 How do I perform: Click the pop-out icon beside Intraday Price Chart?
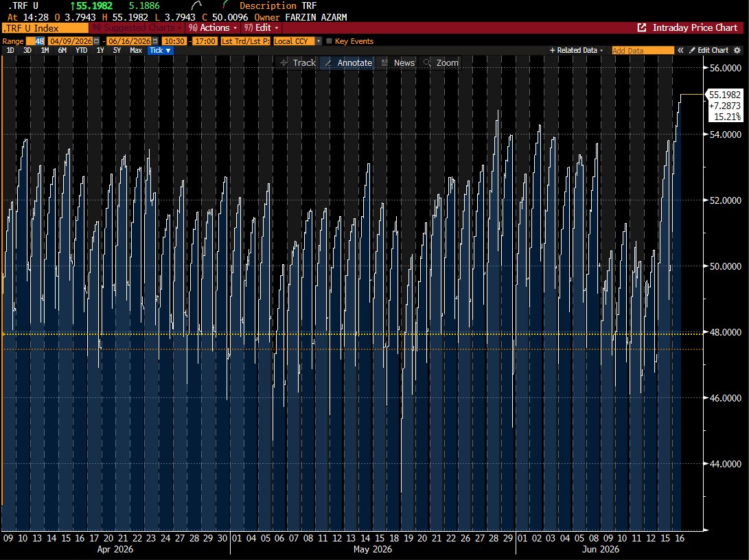(x=642, y=27)
